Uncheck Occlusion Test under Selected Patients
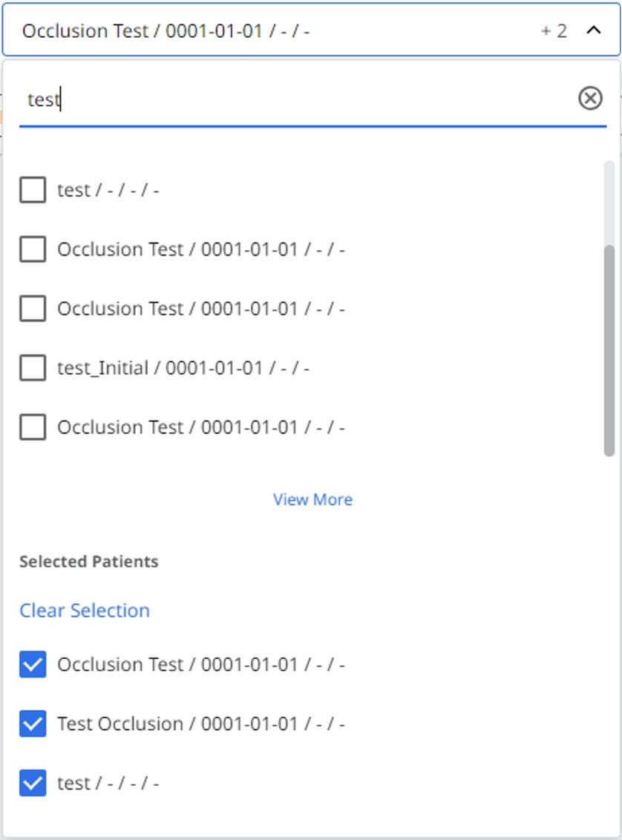Viewport: 622px width, 840px height. [x=33, y=664]
